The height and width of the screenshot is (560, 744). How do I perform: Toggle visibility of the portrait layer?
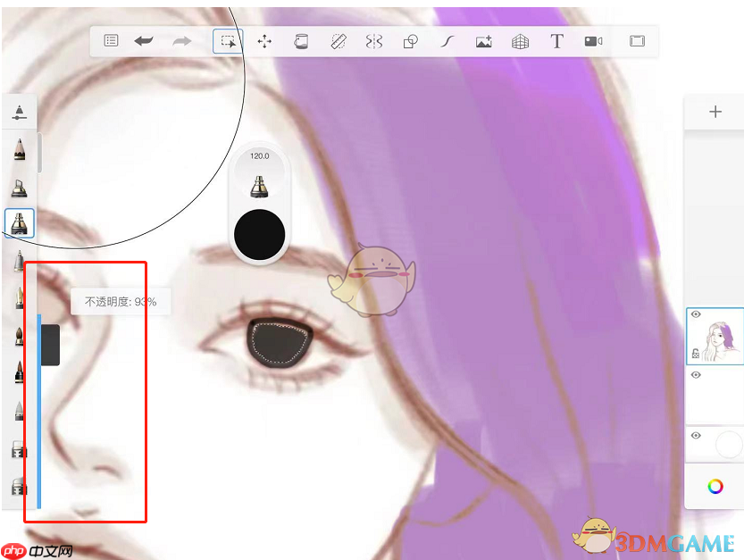point(696,314)
